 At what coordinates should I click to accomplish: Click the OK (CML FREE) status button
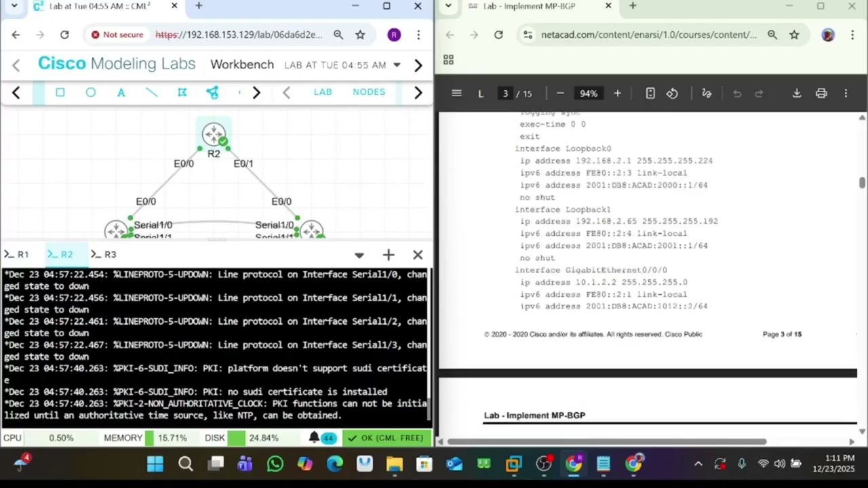[385, 438]
